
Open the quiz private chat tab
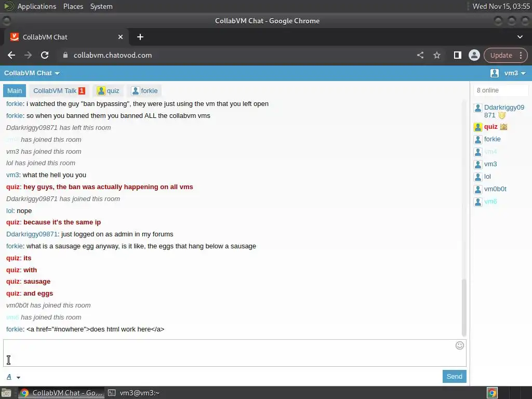(108, 90)
